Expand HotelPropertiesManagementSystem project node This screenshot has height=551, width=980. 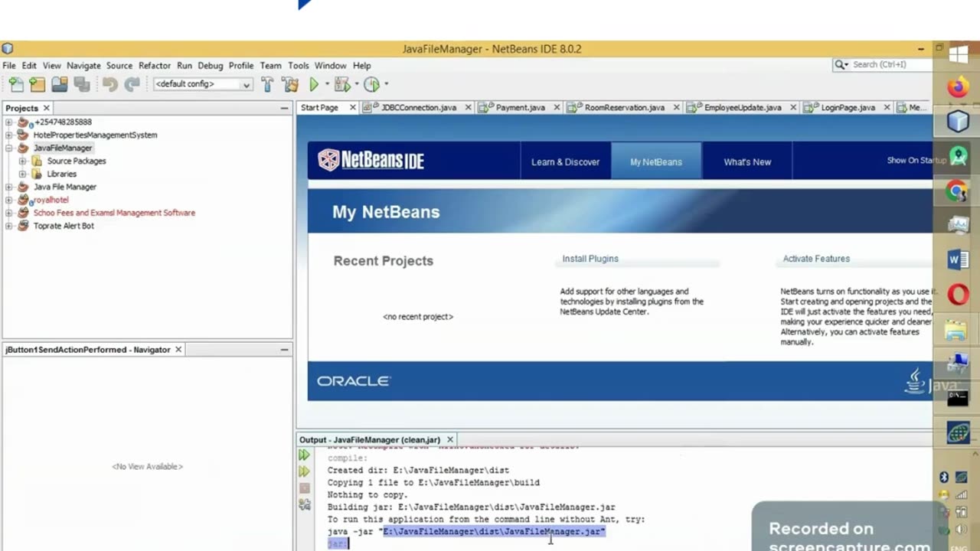coord(8,135)
